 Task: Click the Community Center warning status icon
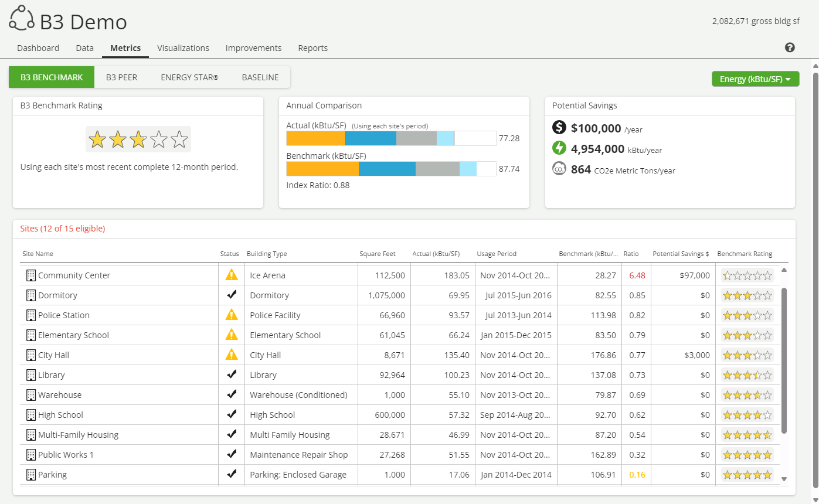(x=232, y=275)
